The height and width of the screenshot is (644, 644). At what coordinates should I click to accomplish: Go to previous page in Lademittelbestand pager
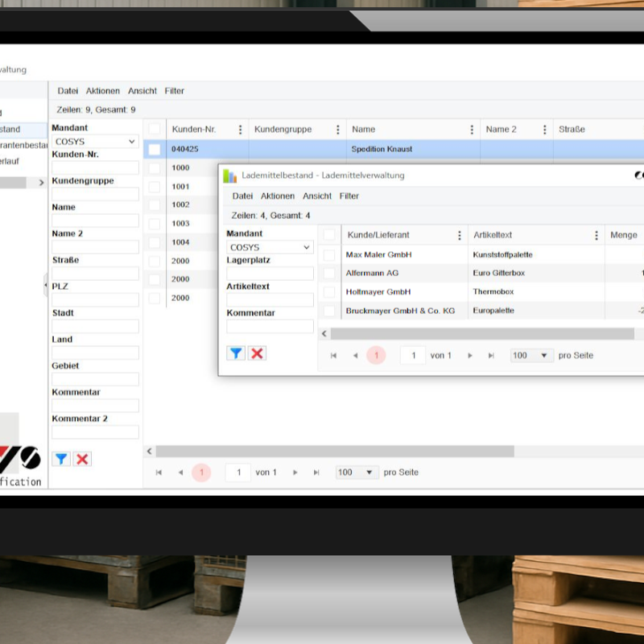click(356, 356)
